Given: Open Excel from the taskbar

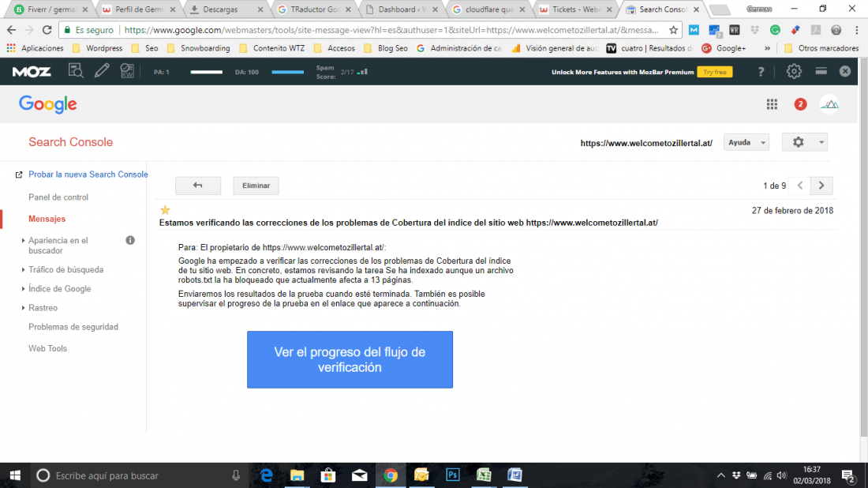Looking at the screenshot, I should [x=484, y=475].
